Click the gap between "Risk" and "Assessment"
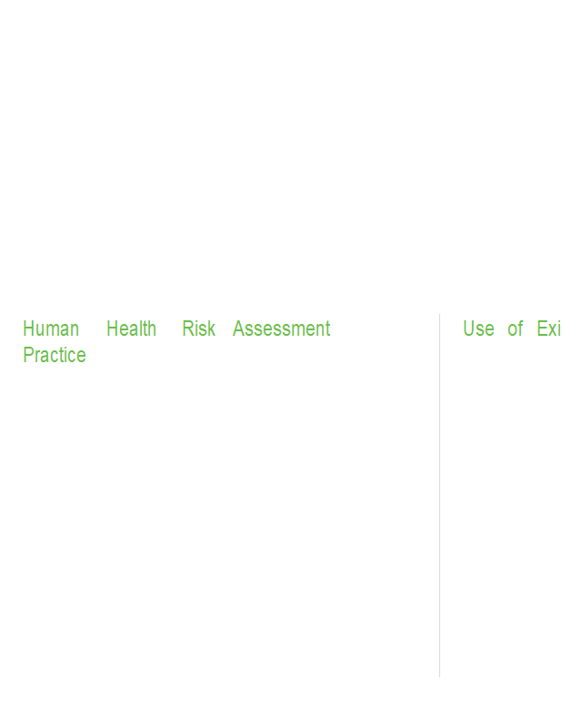Screen dimensions: 562x728 224,329
